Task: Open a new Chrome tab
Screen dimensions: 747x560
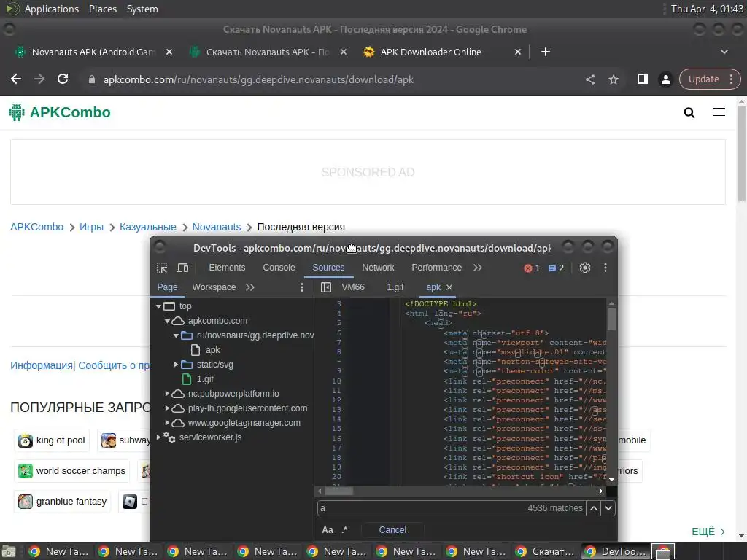Action: [x=546, y=52]
